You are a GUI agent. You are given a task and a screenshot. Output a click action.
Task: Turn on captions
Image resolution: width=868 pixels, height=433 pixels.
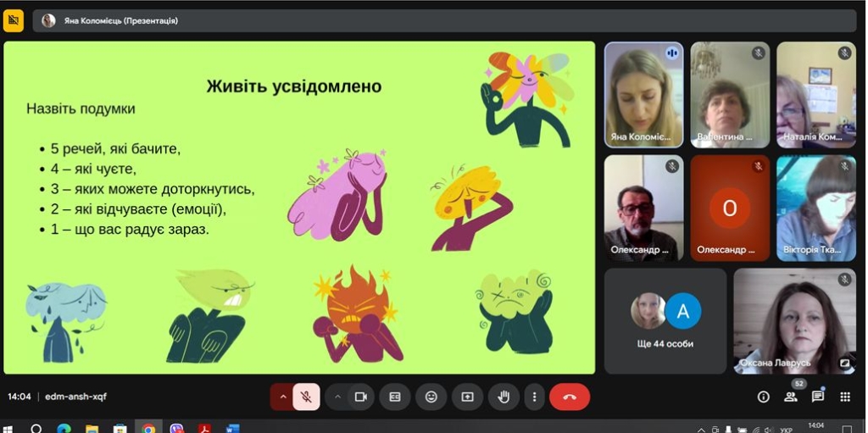click(x=395, y=397)
